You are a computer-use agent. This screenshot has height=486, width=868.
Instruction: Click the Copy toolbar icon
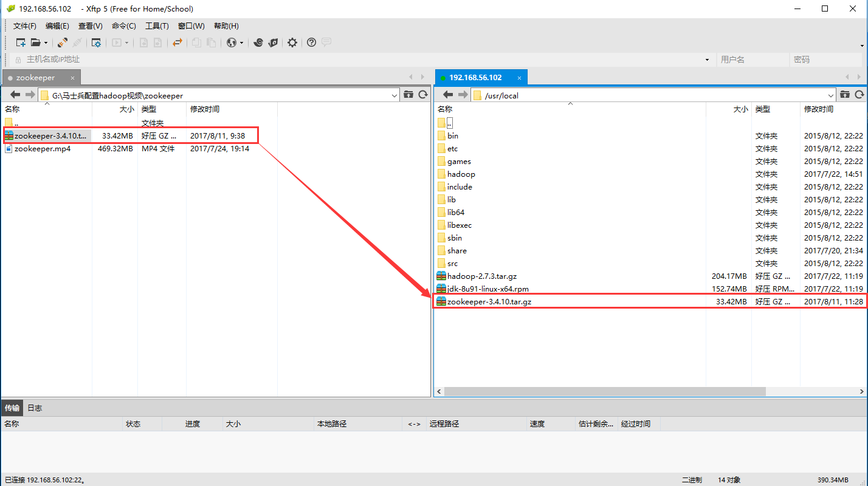[196, 43]
